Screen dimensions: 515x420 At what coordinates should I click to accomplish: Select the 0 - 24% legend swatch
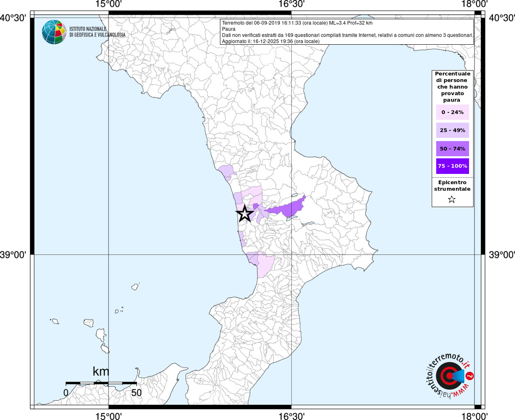(x=453, y=112)
